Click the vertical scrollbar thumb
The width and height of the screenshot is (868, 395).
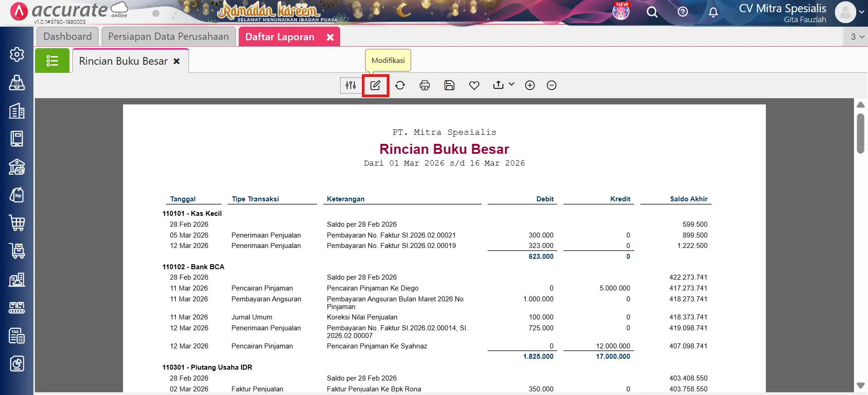[x=860, y=133]
